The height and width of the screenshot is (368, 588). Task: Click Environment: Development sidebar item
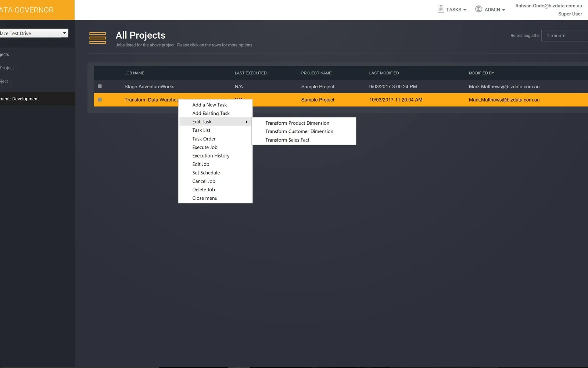(37, 99)
